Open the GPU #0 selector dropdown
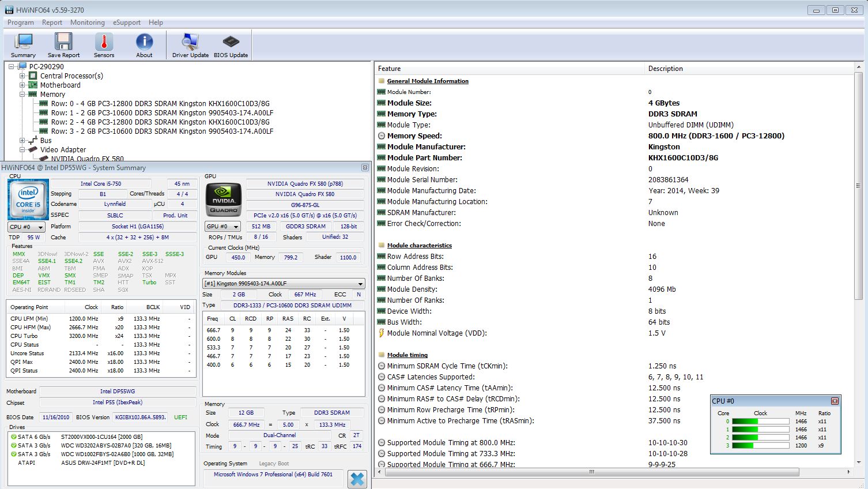The height and width of the screenshot is (489, 868). 222,227
